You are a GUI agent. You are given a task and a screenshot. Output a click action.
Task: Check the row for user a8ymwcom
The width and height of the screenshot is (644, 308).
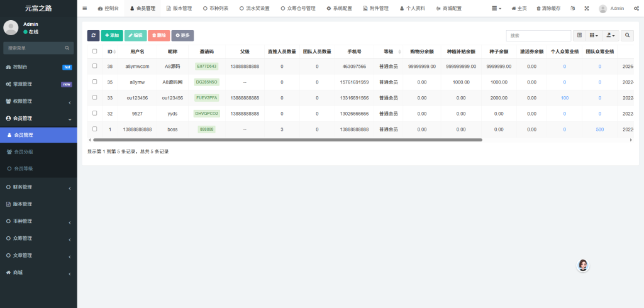95,66
